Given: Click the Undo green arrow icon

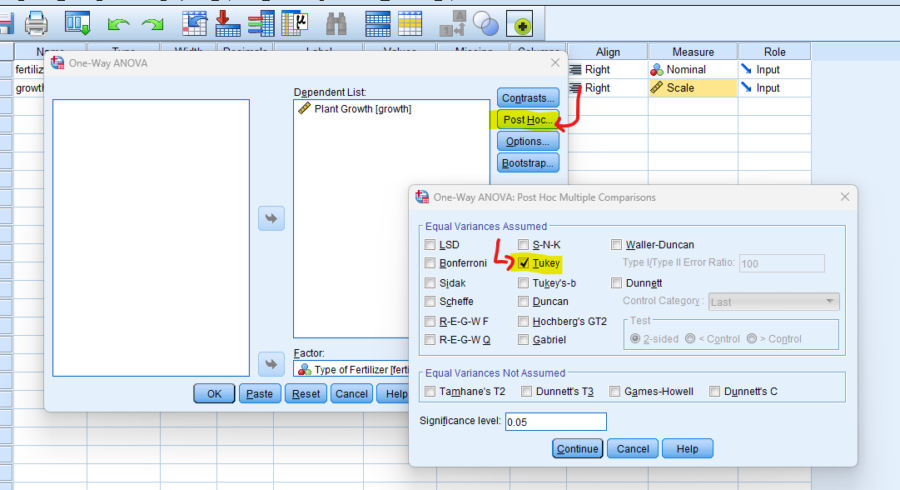Looking at the screenshot, I should pos(119,21).
